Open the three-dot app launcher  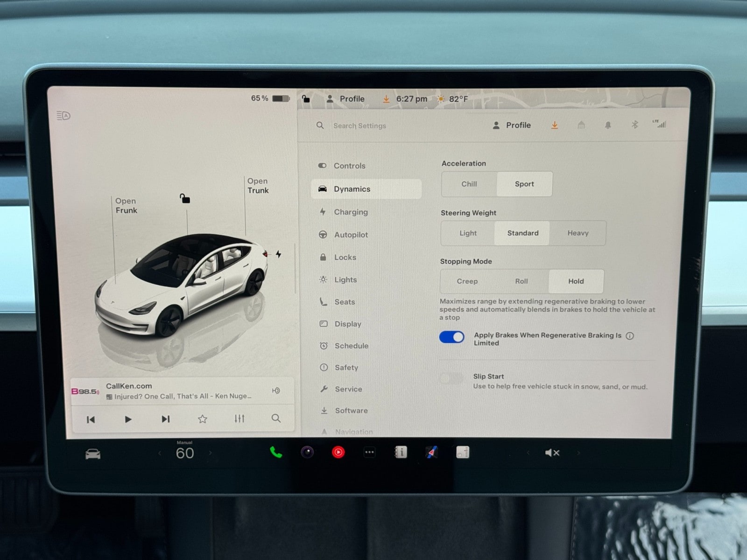[369, 452]
